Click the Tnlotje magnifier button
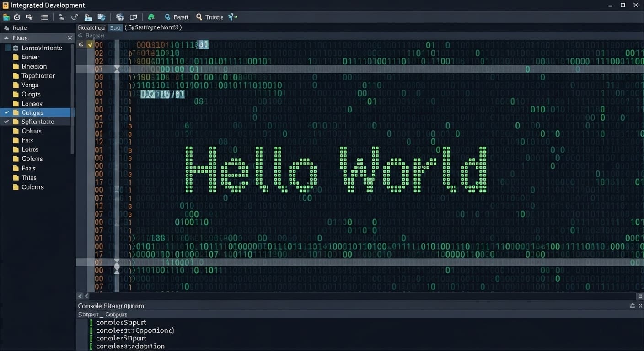 tap(209, 17)
